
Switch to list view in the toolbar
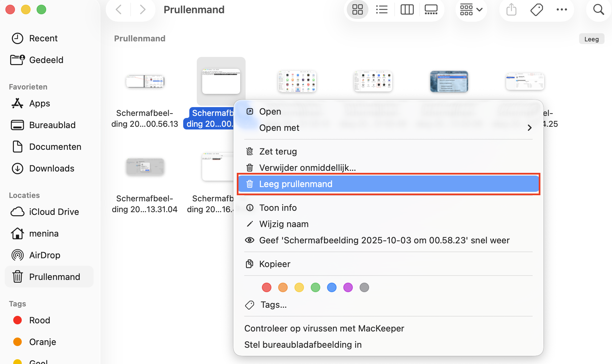[382, 9]
